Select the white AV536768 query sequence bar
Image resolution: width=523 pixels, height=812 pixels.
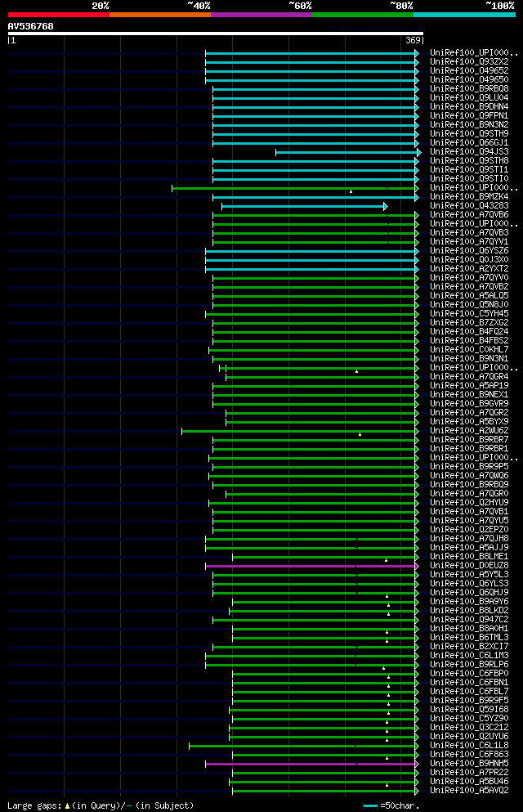click(216, 34)
